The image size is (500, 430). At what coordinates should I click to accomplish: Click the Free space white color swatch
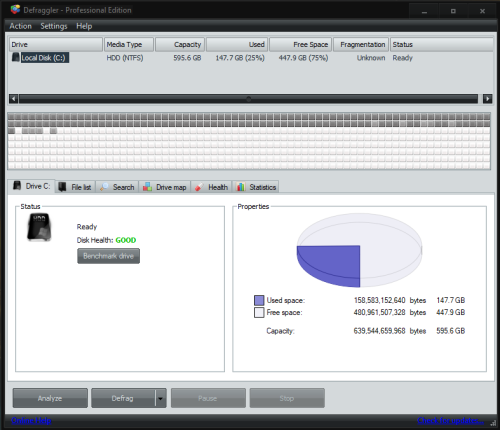click(x=259, y=313)
